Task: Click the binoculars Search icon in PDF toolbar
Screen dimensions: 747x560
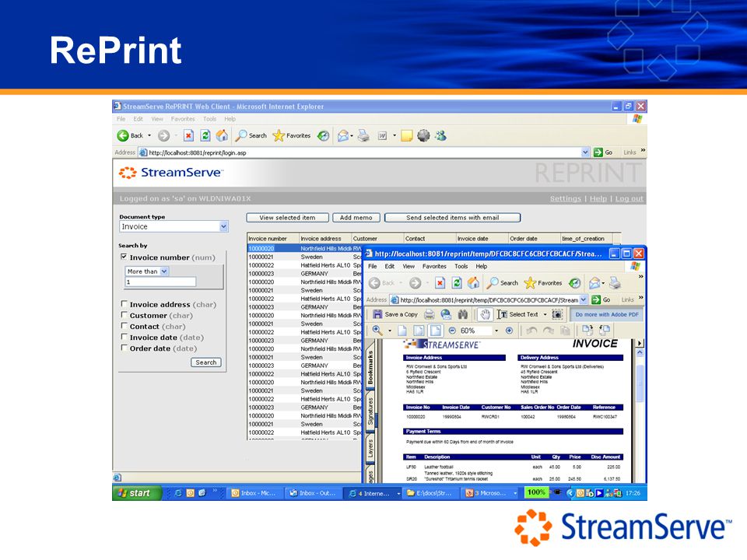Action: [x=462, y=314]
